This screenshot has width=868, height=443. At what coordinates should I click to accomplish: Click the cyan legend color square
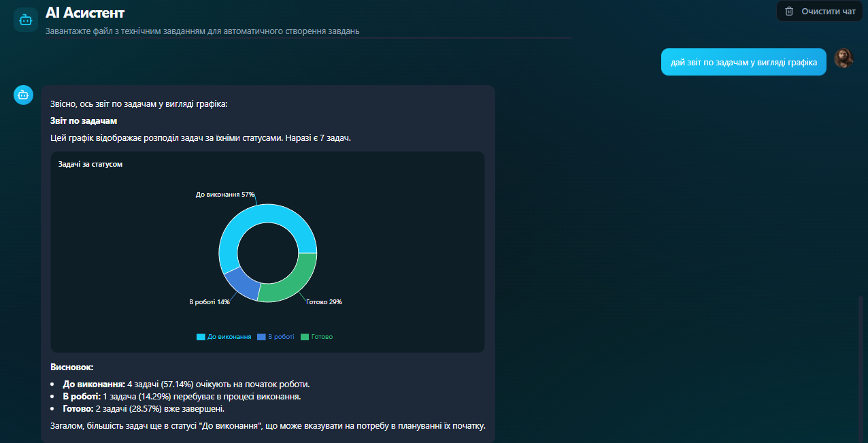[201, 337]
